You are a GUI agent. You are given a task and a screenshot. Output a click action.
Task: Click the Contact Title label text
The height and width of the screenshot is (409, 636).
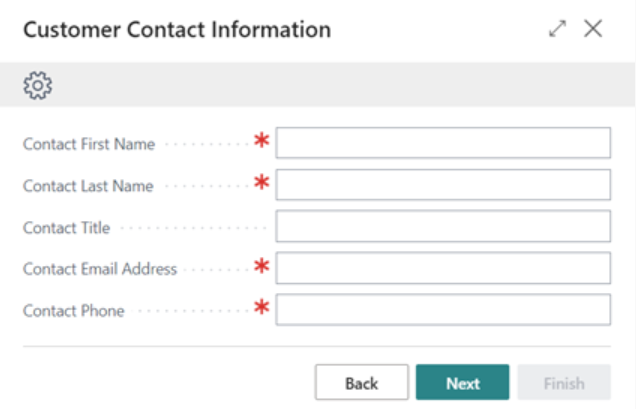(x=67, y=228)
